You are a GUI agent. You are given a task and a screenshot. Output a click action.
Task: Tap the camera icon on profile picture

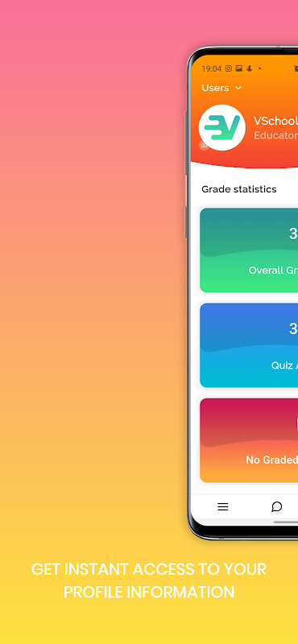pyautogui.click(x=204, y=146)
